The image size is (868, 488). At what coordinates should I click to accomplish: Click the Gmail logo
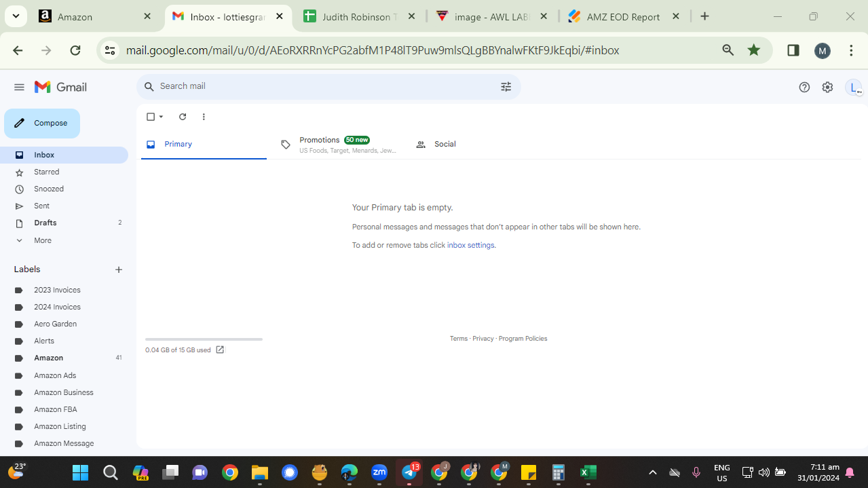coord(60,87)
